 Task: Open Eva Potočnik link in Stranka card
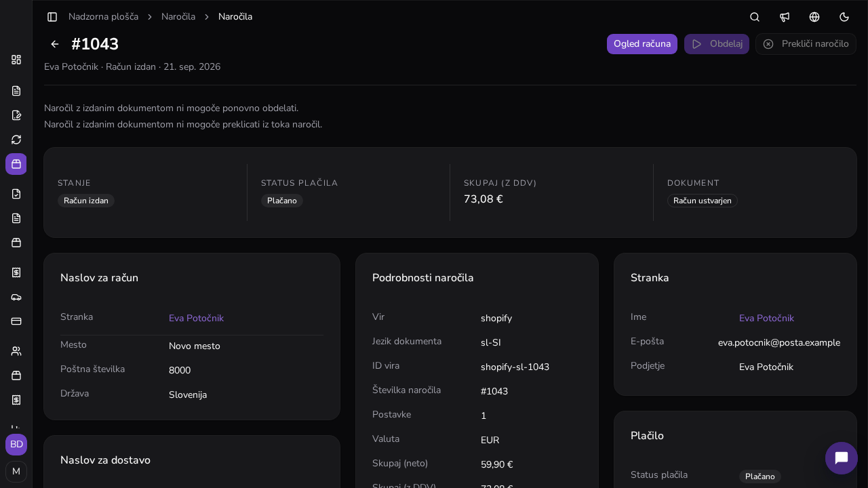(766, 319)
